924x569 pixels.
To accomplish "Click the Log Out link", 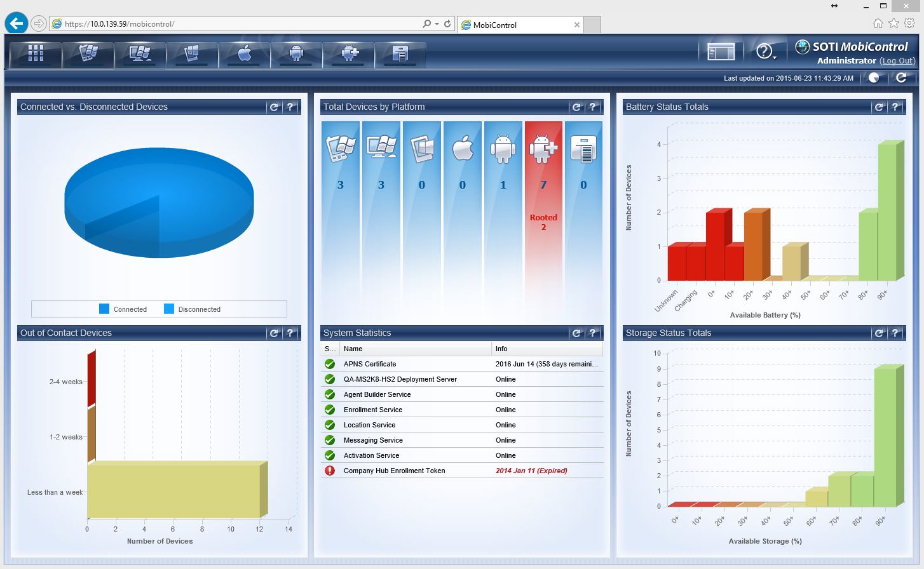I will click(x=897, y=61).
